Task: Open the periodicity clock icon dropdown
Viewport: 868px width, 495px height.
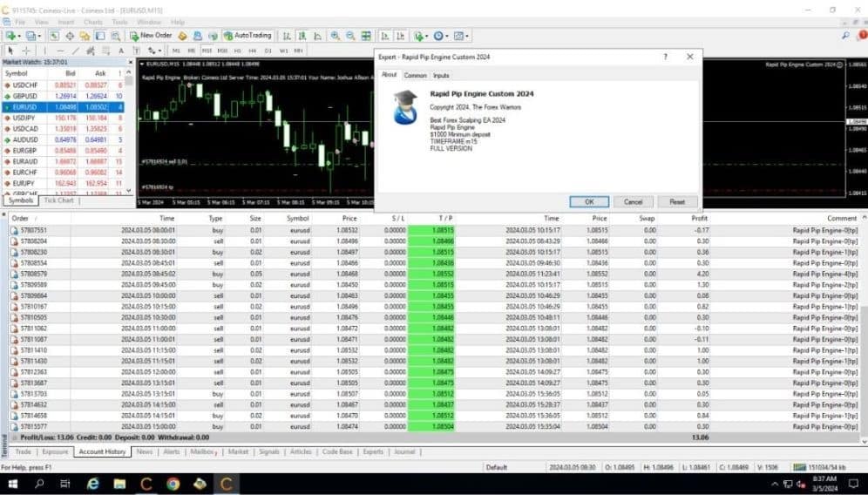Action: click(x=441, y=36)
